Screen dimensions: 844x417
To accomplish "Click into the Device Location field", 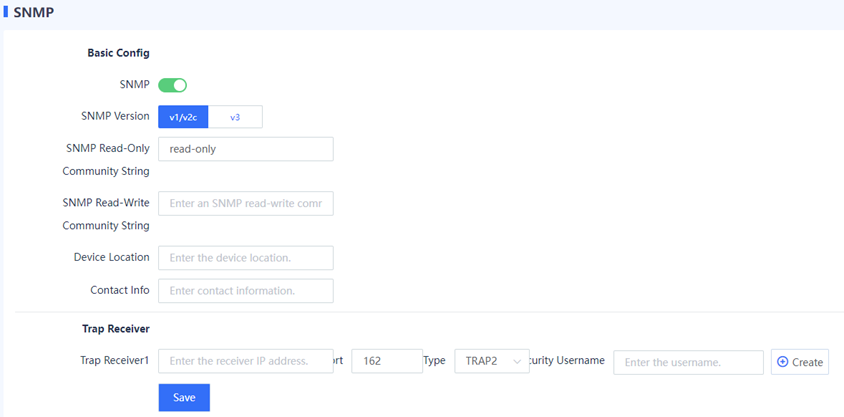I will (246, 258).
